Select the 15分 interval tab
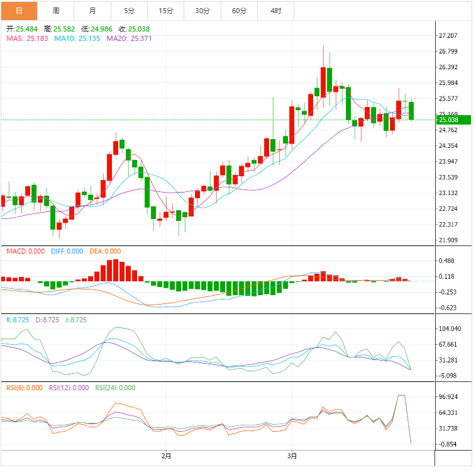This screenshot has height=472, width=476. click(166, 11)
